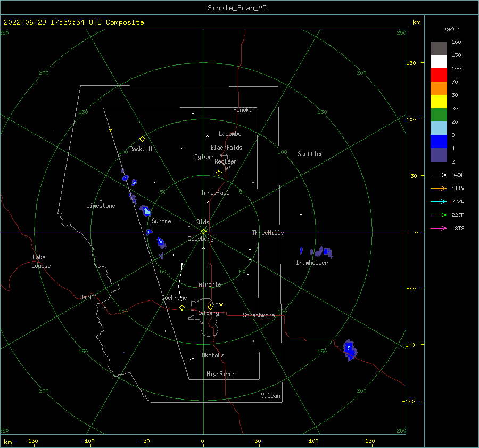Click the orange 111V arrow in legend
Viewport: 479px width, 448px height.
[439, 189]
